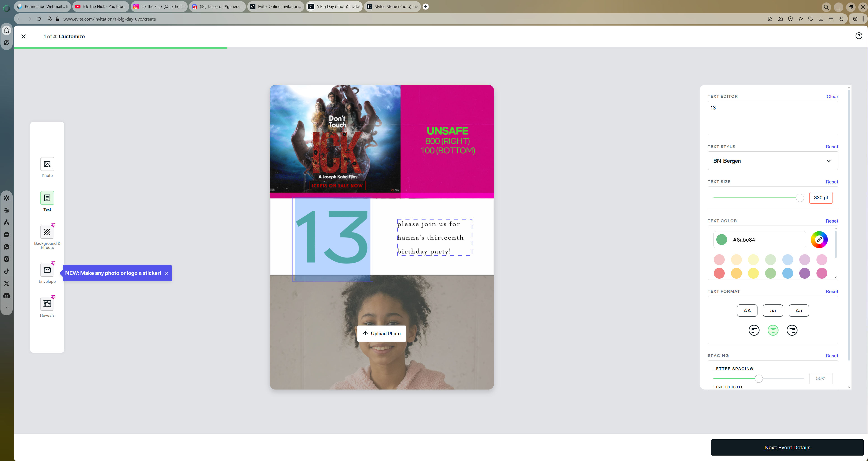This screenshot has width=868, height=461.
Task: Pick the orange color swatch
Action: point(736,273)
